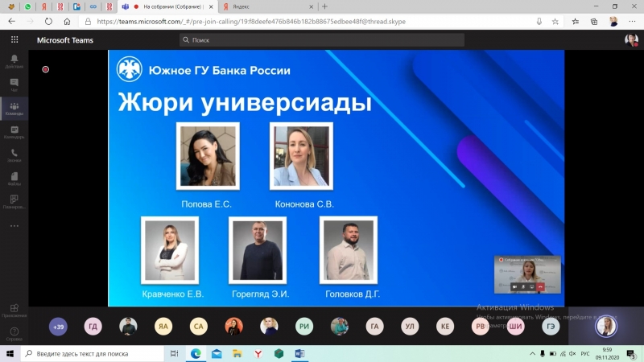Open clock showing 9:59 09.11.2020
Screen dimensions: 644x362
607,353
